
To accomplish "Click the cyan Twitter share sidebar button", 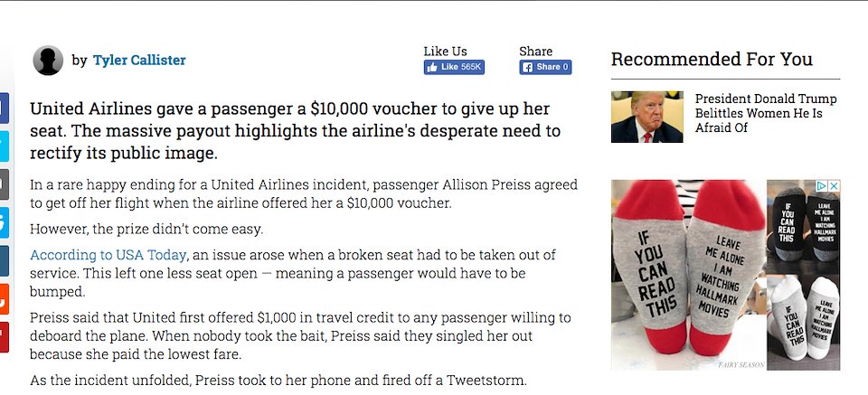I will tap(5, 146).
